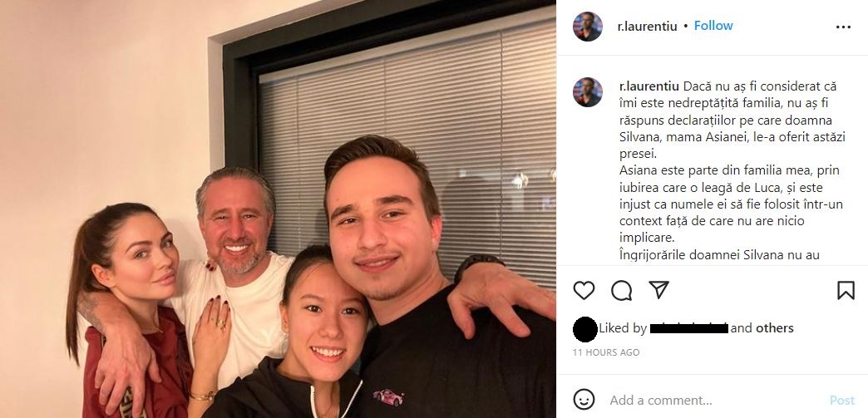Like the post with the heart icon

point(584,290)
